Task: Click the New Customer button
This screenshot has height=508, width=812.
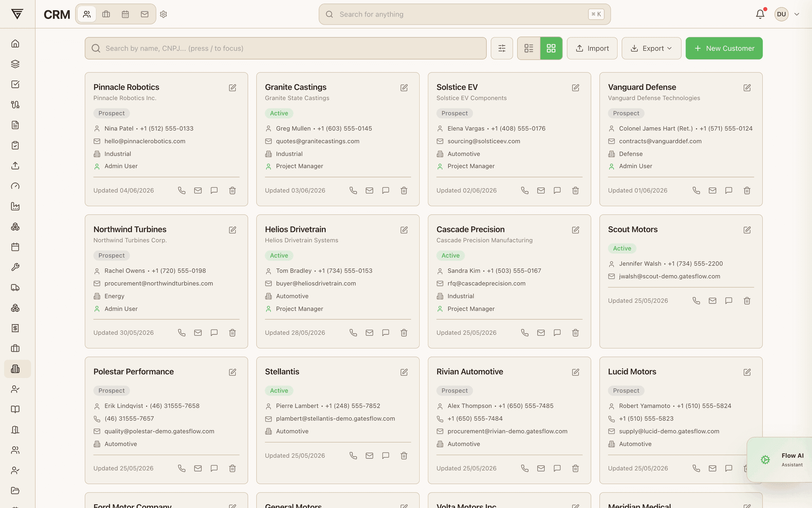Action: (724, 48)
